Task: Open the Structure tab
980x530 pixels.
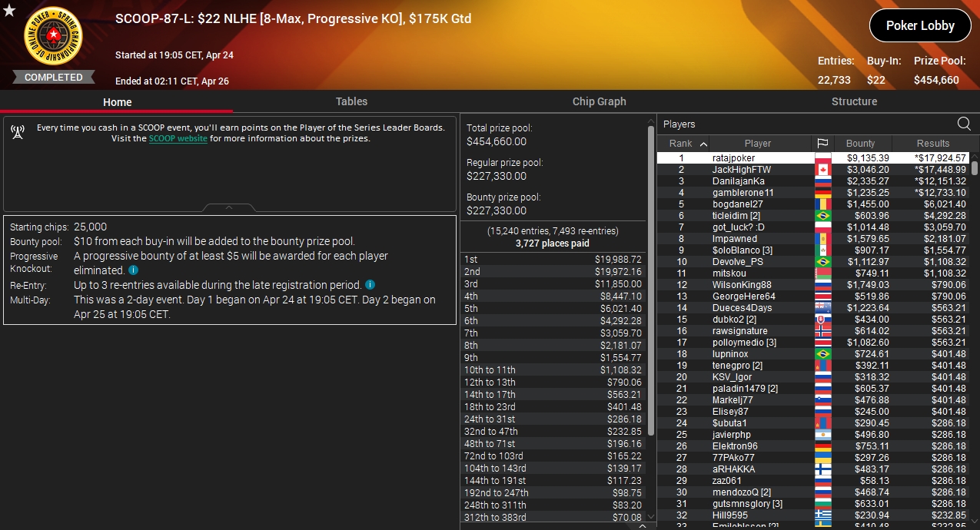Action: pos(854,101)
